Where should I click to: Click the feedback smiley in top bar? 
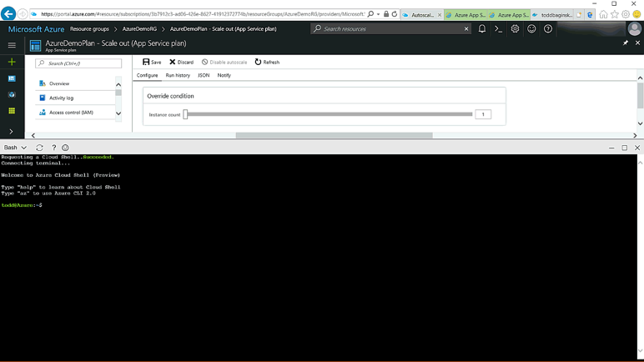531,28
